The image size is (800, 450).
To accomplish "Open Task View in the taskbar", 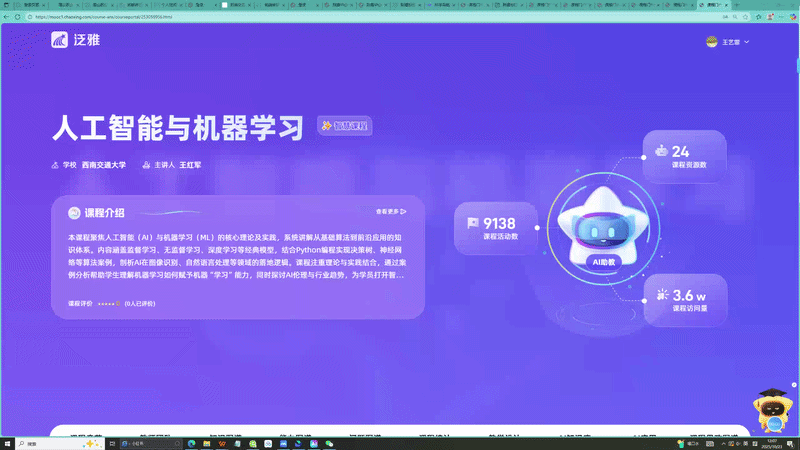I will click(x=112, y=444).
